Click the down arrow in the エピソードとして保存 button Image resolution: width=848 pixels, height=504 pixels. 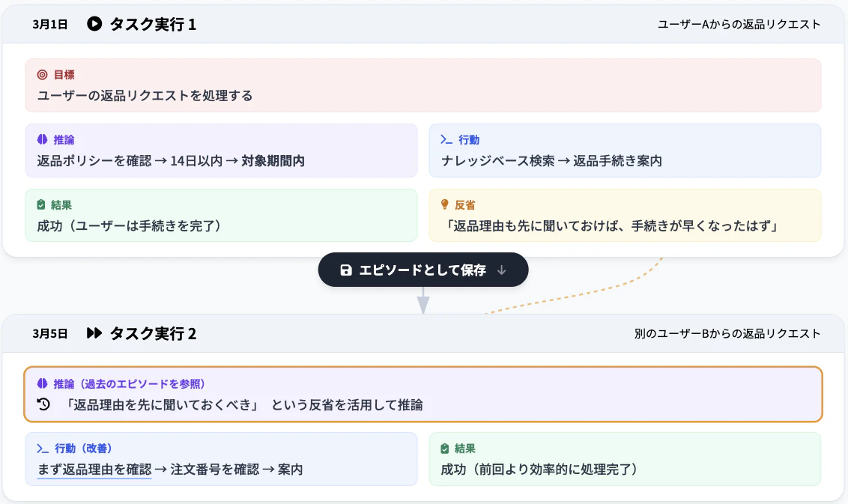click(x=501, y=270)
